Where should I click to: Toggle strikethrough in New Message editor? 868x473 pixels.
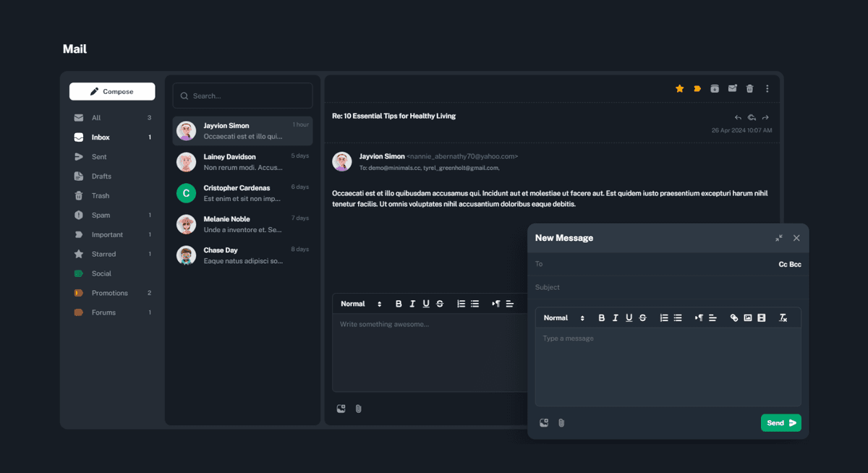tap(642, 318)
